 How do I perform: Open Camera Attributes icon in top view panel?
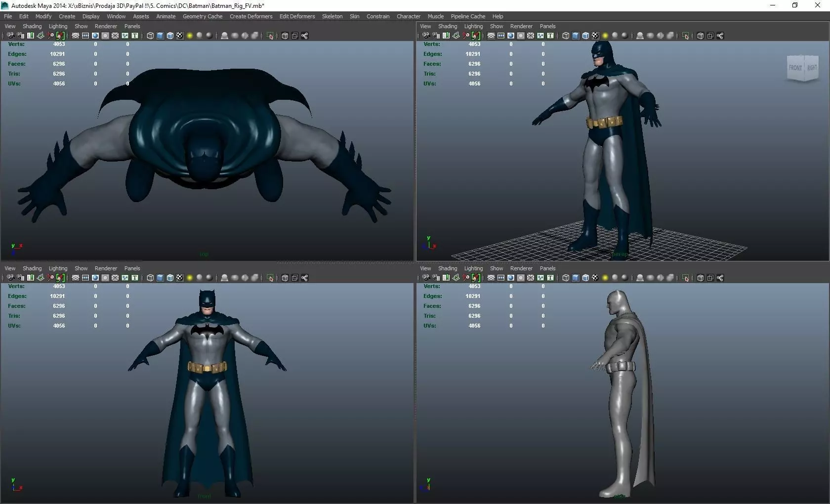[21, 36]
